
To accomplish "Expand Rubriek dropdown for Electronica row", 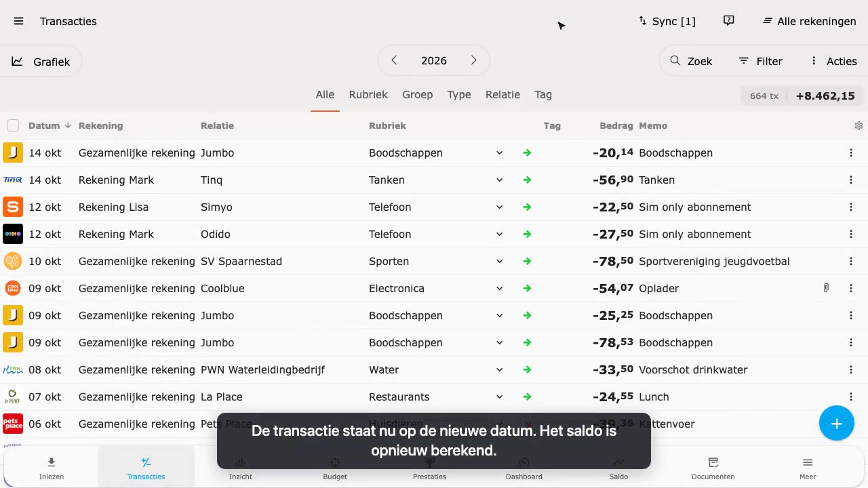I will click(500, 288).
